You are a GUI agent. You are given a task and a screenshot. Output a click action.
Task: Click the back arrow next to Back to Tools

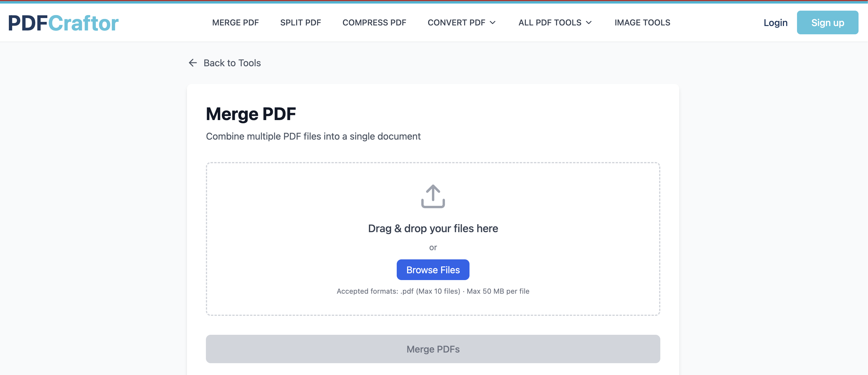point(192,63)
